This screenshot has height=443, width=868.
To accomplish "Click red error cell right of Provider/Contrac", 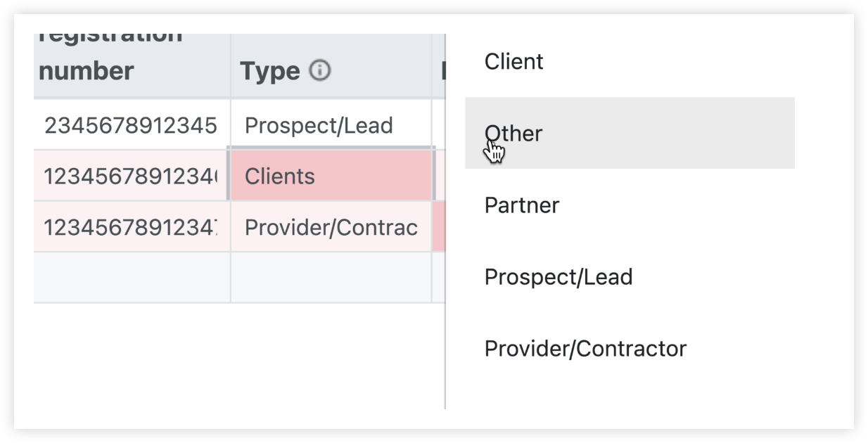I will (x=438, y=227).
